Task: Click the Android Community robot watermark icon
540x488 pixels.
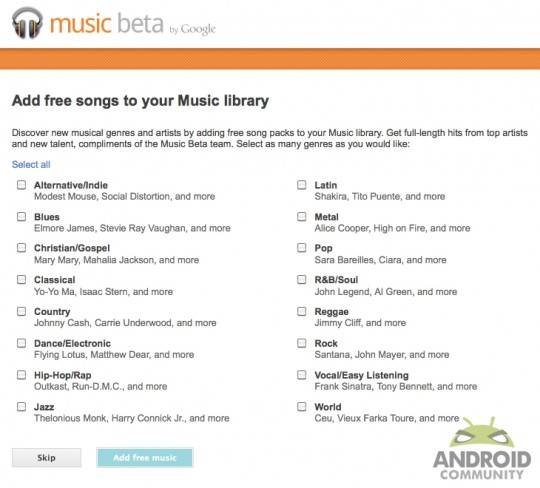Action: point(482,432)
